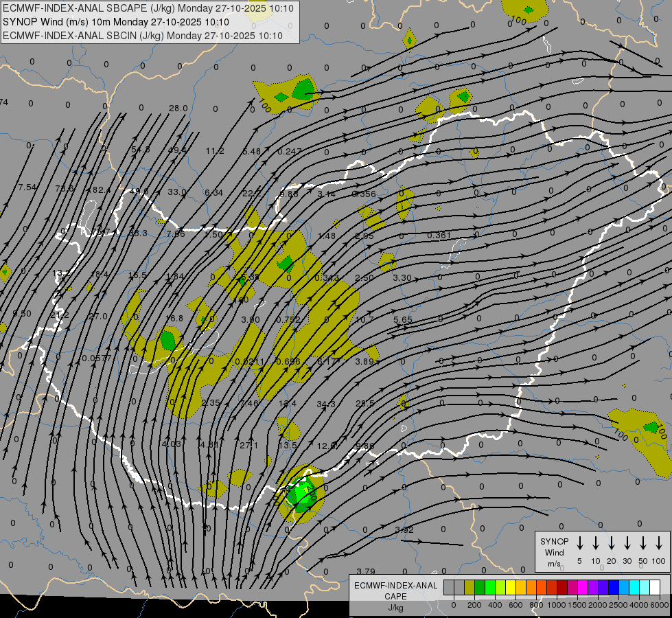Pick the pure yellow swatch in CAPE legend
672x618 pixels.
511,587
